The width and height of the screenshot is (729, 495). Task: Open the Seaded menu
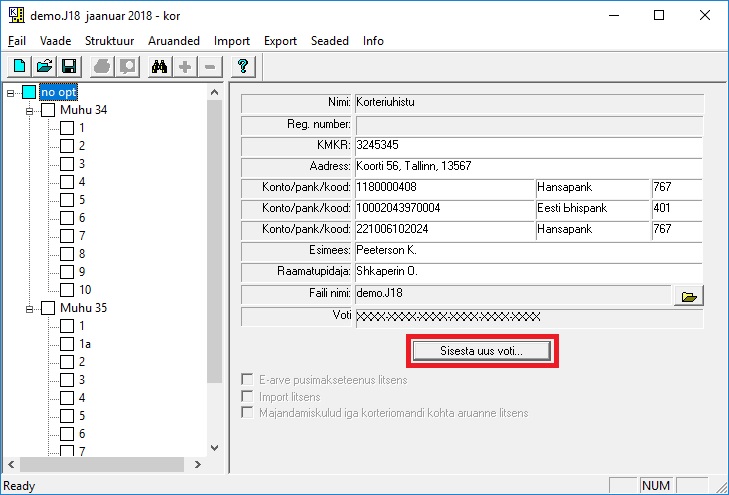330,41
